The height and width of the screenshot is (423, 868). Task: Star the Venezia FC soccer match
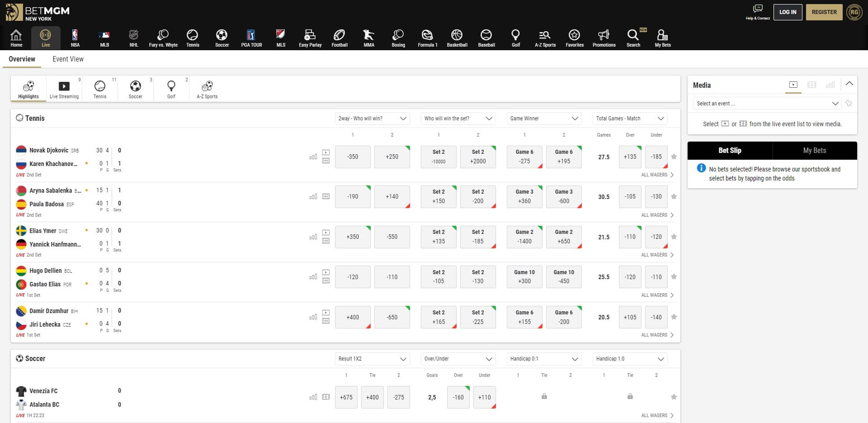[674, 397]
